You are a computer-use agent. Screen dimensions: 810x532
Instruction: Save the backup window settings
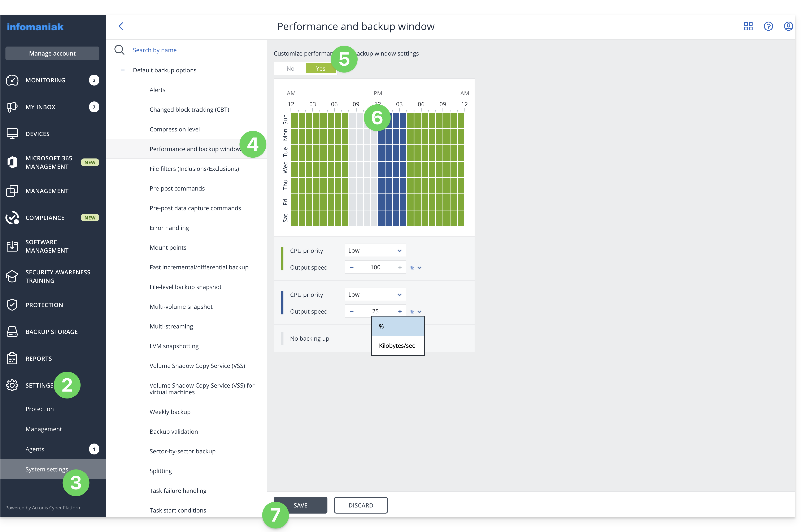coord(300,505)
